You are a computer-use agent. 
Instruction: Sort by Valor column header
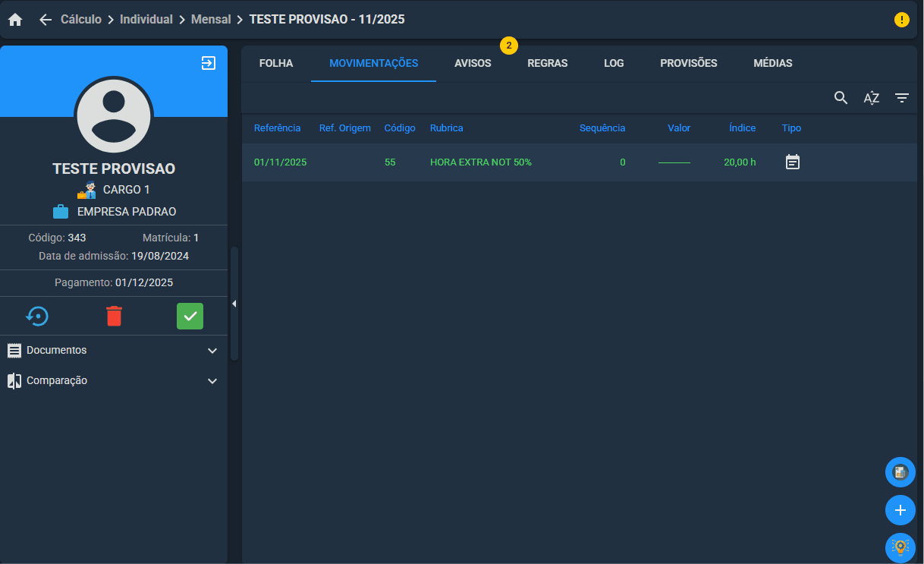(679, 128)
